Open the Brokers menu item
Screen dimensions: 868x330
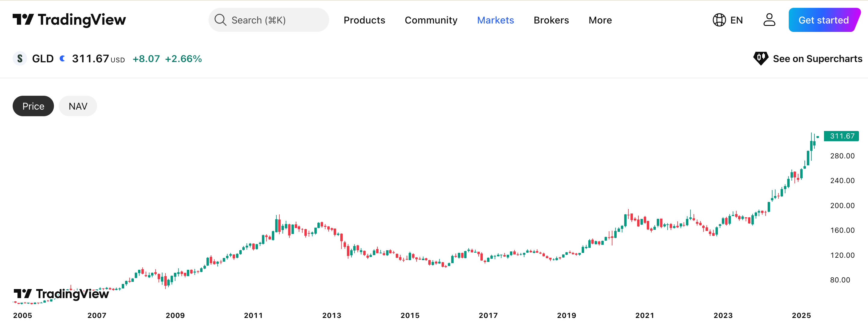pos(551,20)
